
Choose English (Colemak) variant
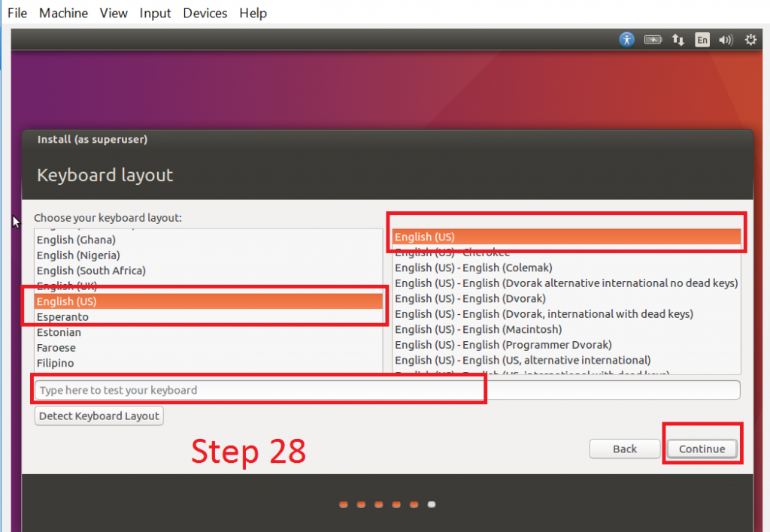click(566, 268)
